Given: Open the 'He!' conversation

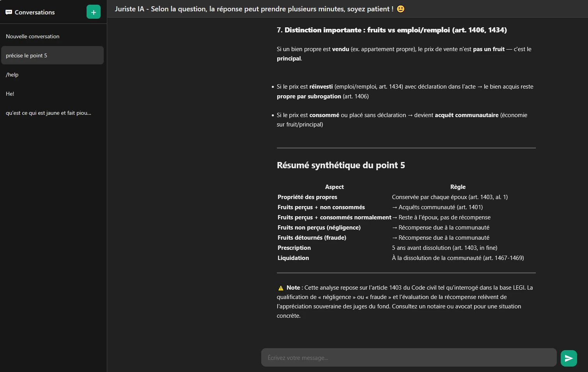Looking at the screenshot, I should [52, 94].
